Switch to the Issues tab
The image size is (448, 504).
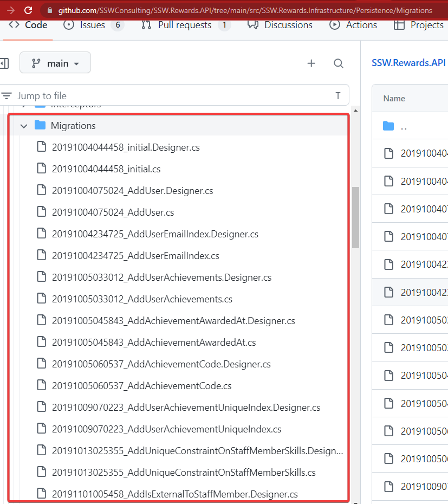pyautogui.click(x=93, y=25)
